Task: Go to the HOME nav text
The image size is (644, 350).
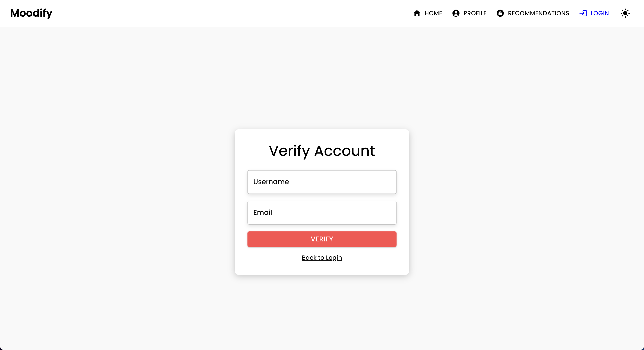Action: pos(433,13)
